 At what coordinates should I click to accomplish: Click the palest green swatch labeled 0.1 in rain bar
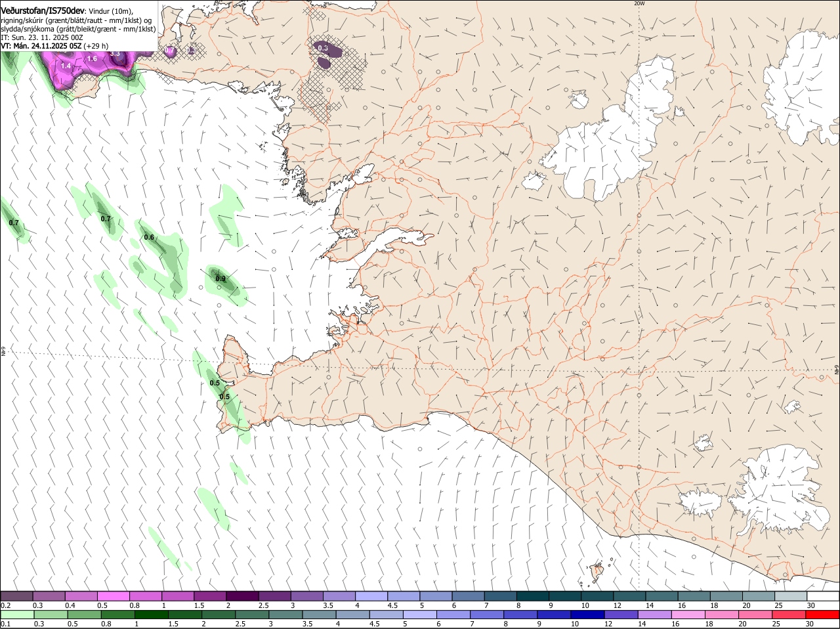17,615
